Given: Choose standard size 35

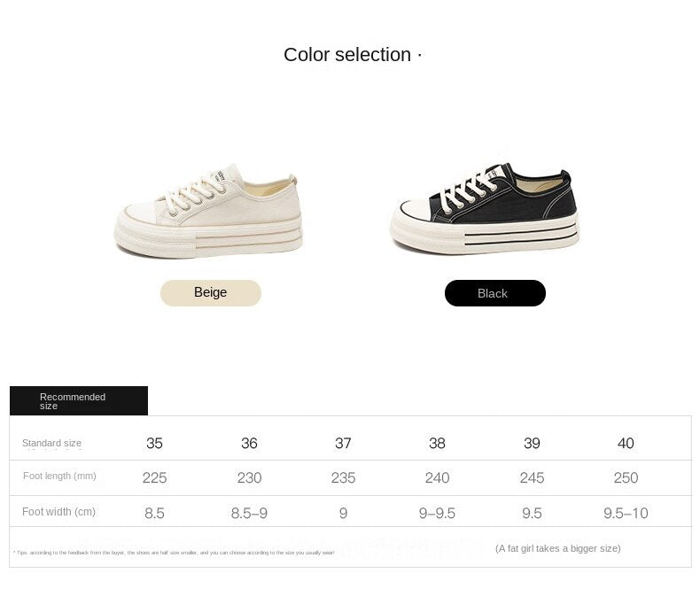Looking at the screenshot, I should point(154,443).
